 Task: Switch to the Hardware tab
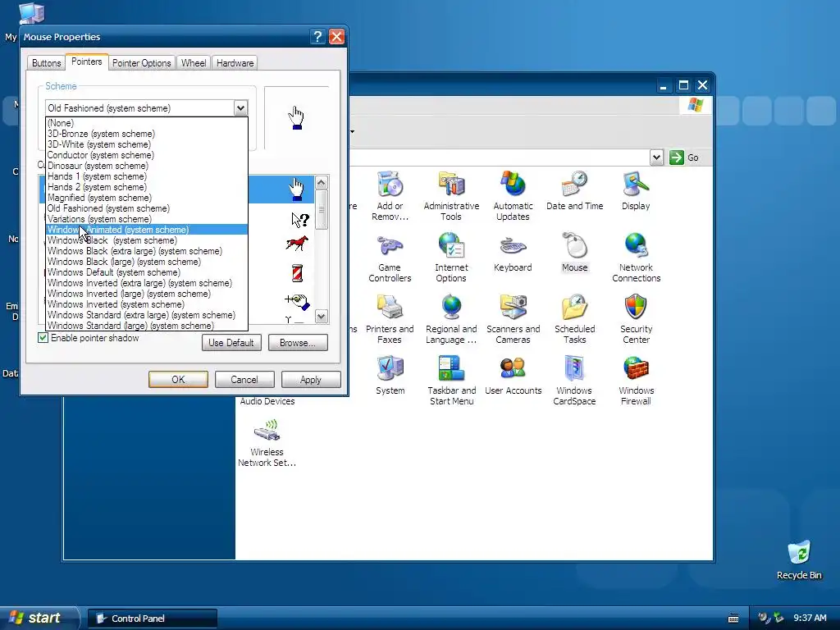[x=235, y=63]
